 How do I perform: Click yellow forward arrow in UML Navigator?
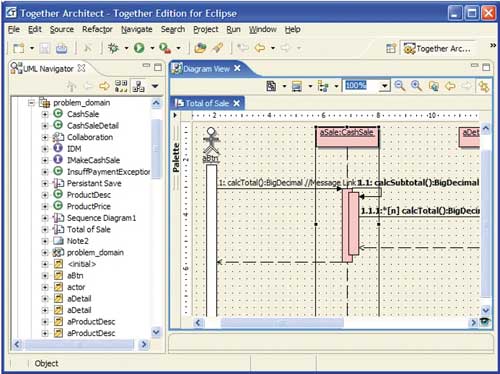point(104,86)
